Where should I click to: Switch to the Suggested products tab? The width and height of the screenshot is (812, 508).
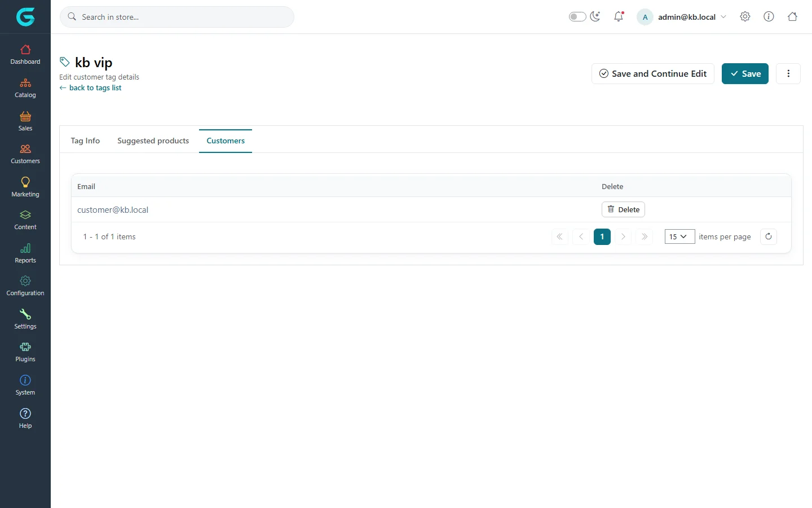pos(153,141)
